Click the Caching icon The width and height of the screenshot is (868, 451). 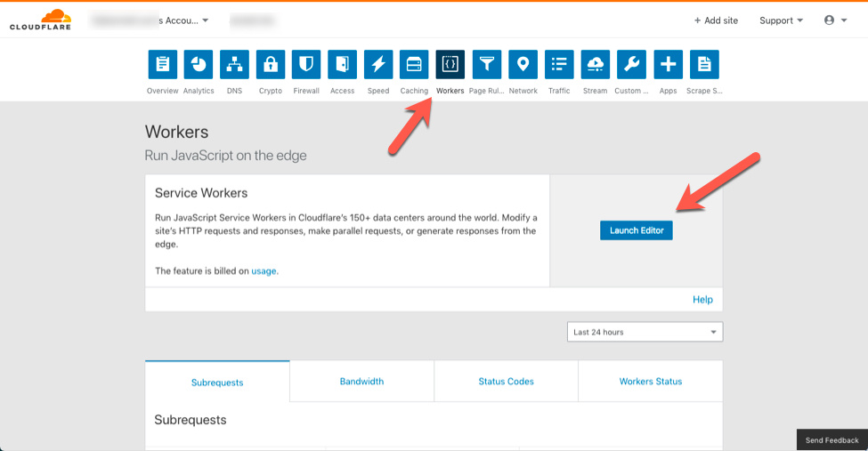click(x=414, y=65)
